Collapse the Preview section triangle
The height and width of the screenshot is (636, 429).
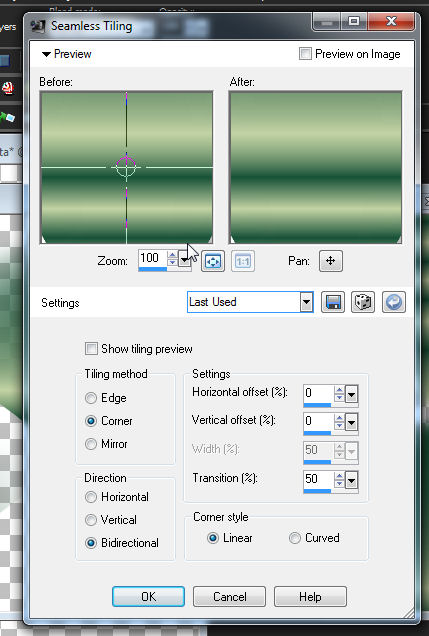46,54
